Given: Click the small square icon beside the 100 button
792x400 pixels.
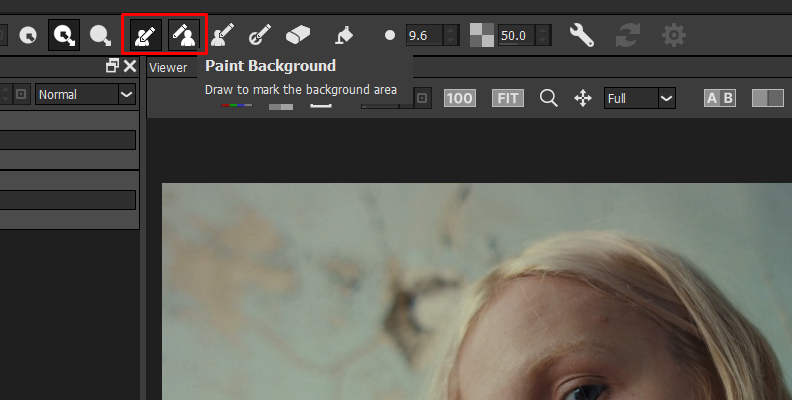Looking at the screenshot, I should [422, 98].
